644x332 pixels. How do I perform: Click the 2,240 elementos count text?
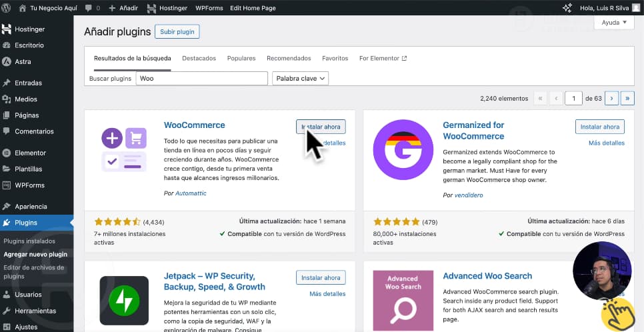point(504,99)
